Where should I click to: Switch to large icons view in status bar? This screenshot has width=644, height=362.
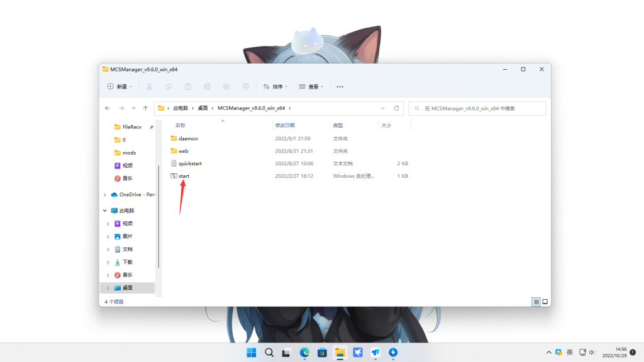click(x=545, y=302)
